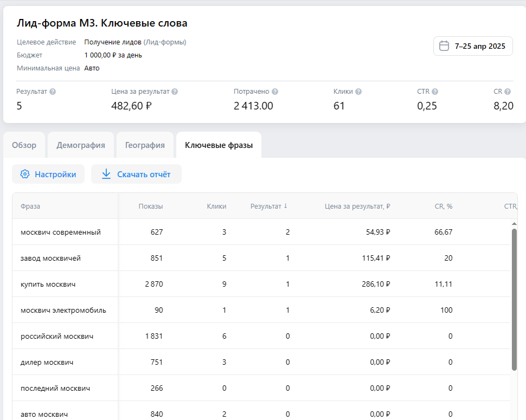This screenshot has height=420, width=526.
Task: Click the 1 000,00 ₽ за день budget
Action: tap(113, 55)
